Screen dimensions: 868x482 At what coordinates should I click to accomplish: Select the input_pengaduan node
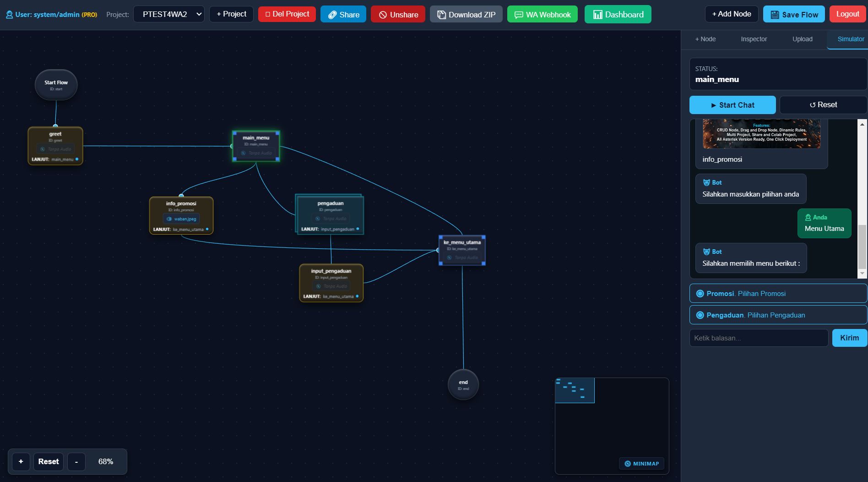pos(331,283)
